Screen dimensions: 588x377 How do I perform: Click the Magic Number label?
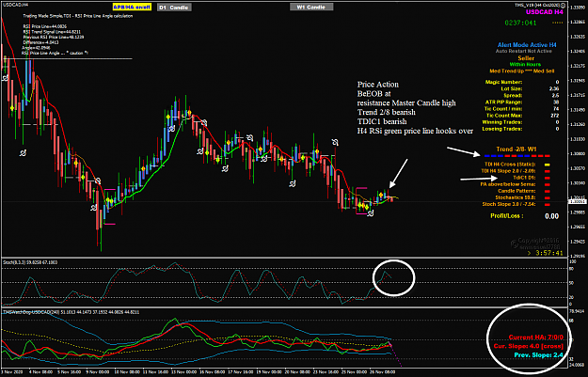pos(503,82)
